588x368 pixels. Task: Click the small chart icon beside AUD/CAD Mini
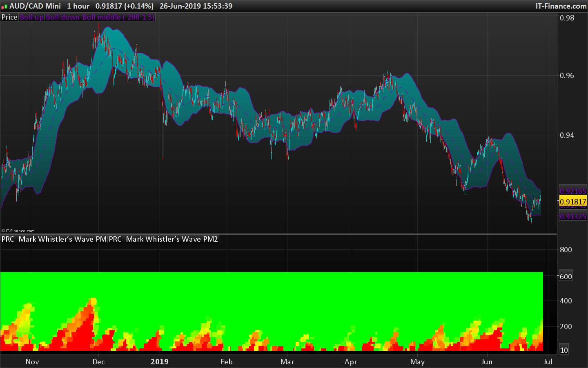[x=4, y=7]
